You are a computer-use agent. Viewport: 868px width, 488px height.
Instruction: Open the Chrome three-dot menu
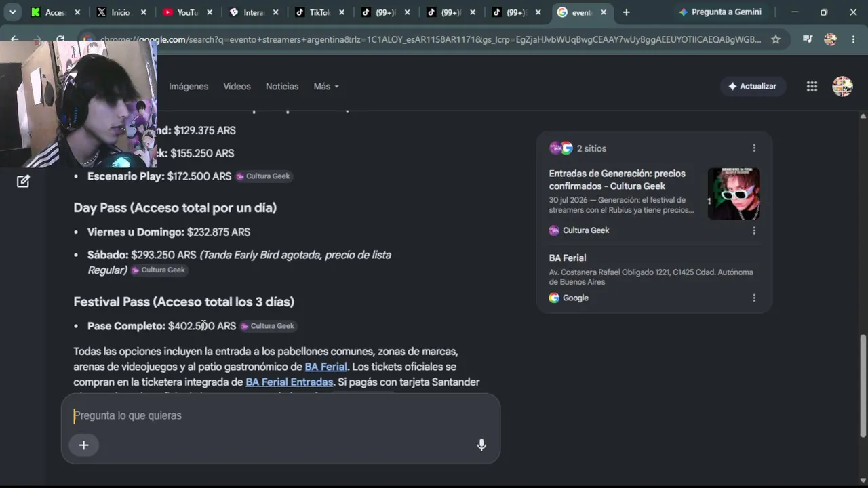(x=853, y=39)
